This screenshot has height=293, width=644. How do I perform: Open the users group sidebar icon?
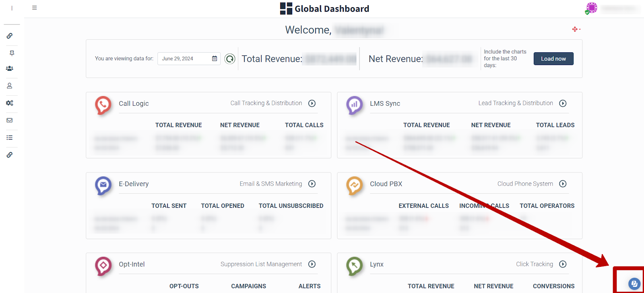(x=10, y=69)
